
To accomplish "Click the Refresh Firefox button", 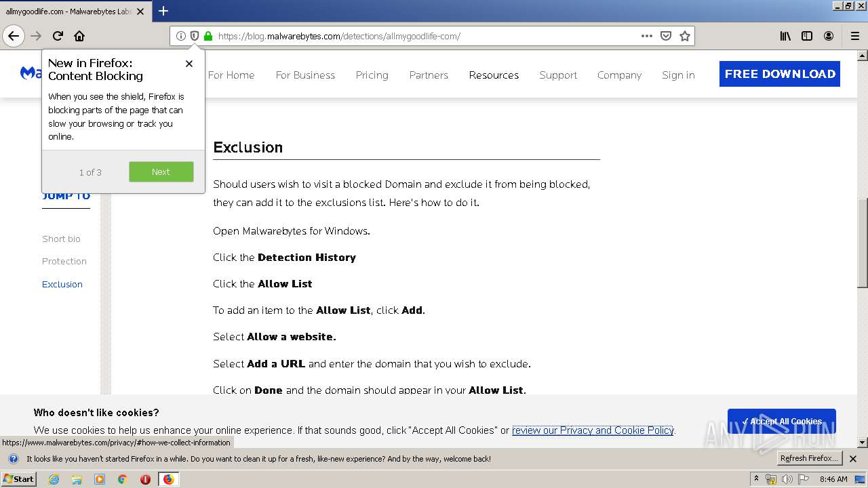I will pos(810,458).
